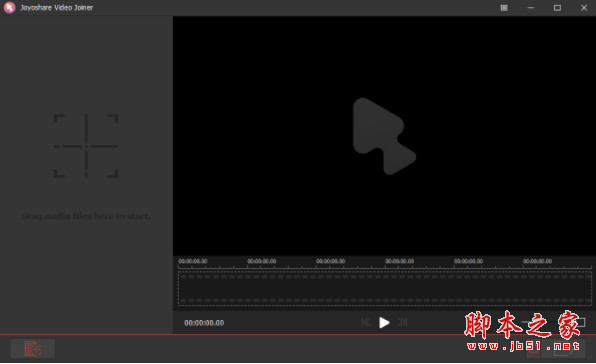Jump to the previous segment with the skip-back button

[x=366, y=323]
